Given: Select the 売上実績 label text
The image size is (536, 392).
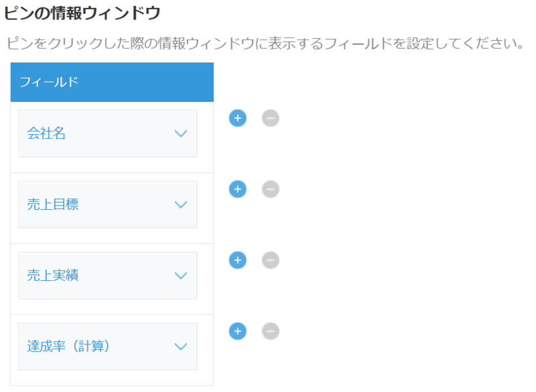Looking at the screenshot, I should click(53, 275).
